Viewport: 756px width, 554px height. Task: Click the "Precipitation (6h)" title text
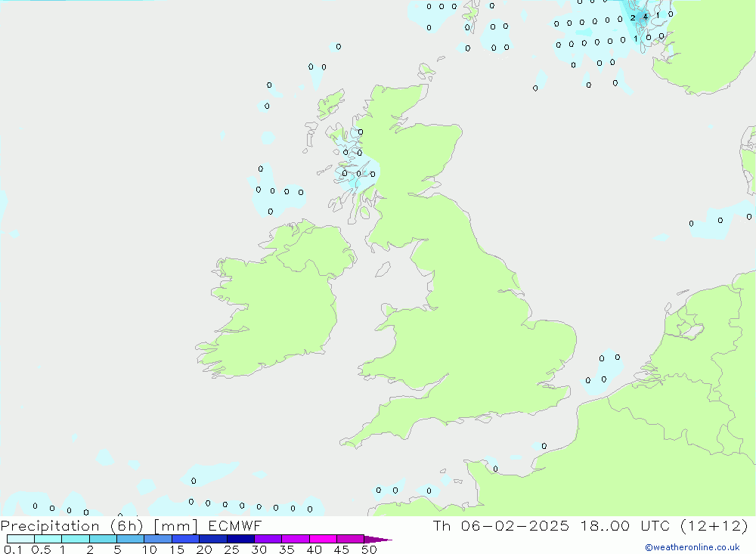tap(72, 526)
